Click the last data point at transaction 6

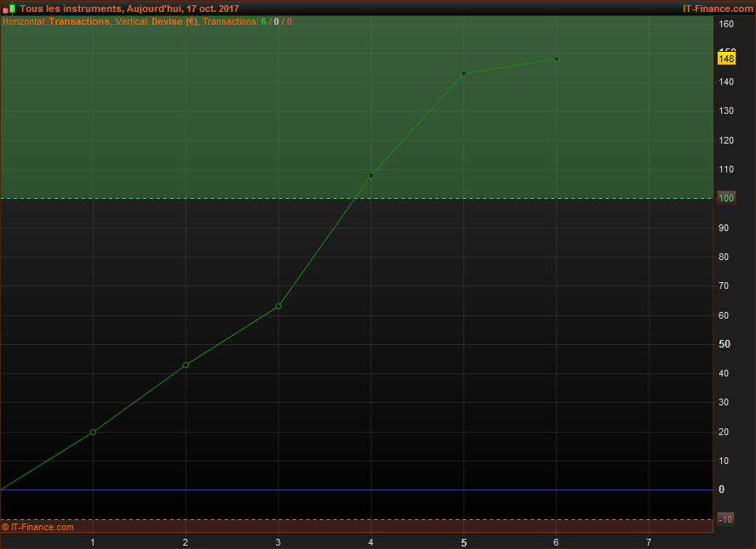point(556,59)
